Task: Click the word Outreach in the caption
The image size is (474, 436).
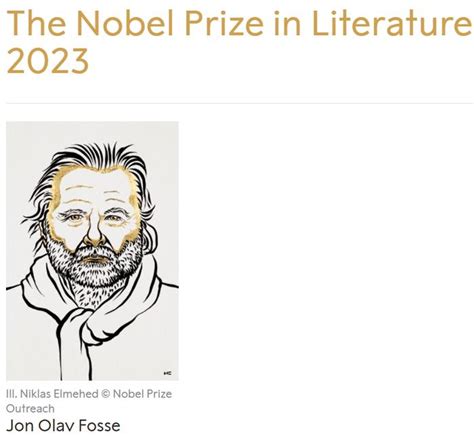Action: click(30, 408)
